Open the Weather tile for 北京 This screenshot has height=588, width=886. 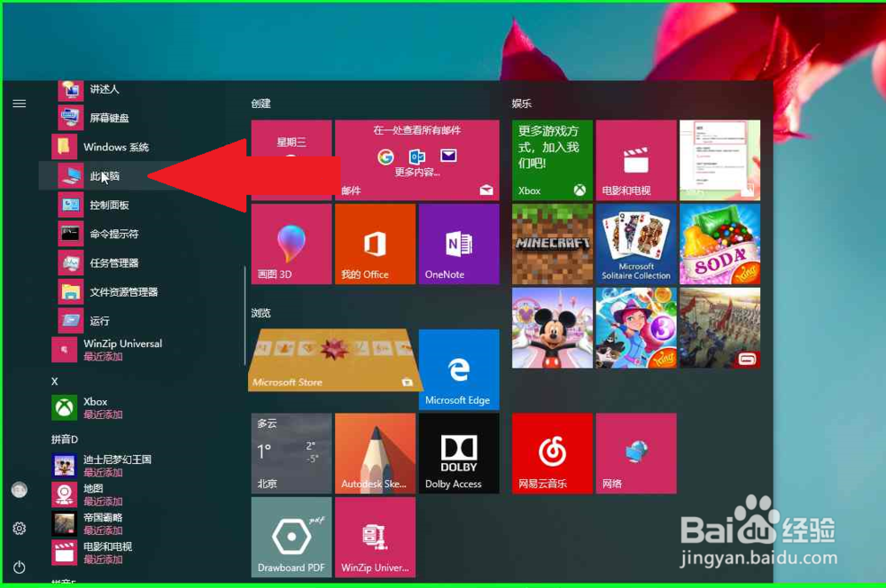tap(291, 453)
